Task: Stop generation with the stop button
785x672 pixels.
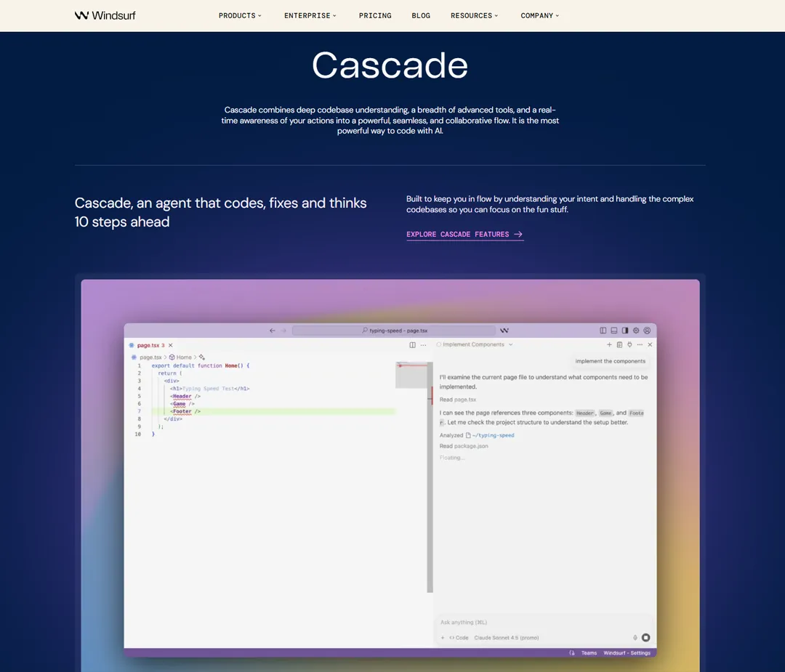Action: 646,637
